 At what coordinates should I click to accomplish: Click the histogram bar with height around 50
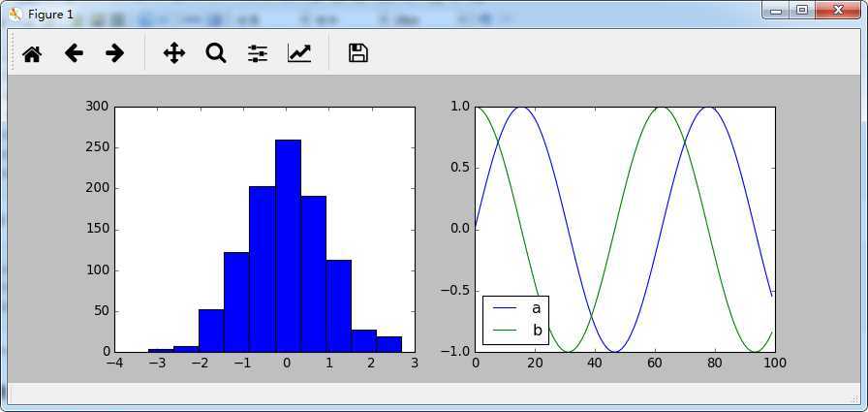[x=211, y=331]
